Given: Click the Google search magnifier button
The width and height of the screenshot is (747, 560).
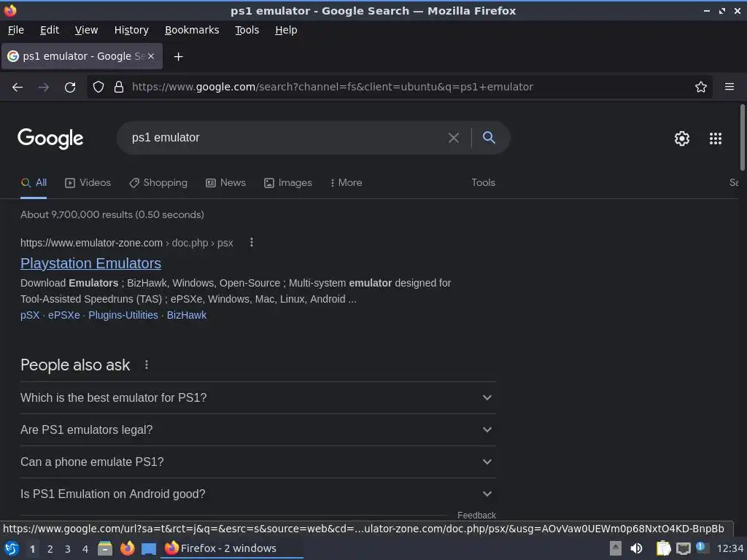Looking at the screenshot, I should pyautogui.click(x=489, y=138).
